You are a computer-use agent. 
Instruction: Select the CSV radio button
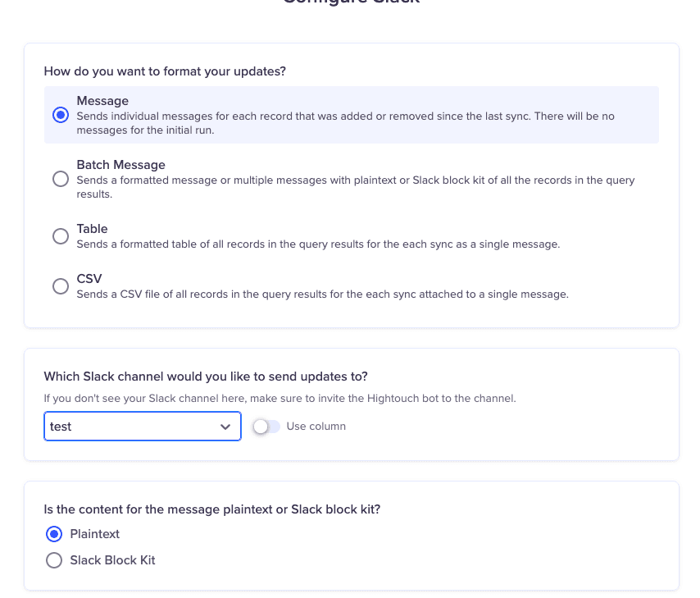pyautogui.click(x=60, y=285)
